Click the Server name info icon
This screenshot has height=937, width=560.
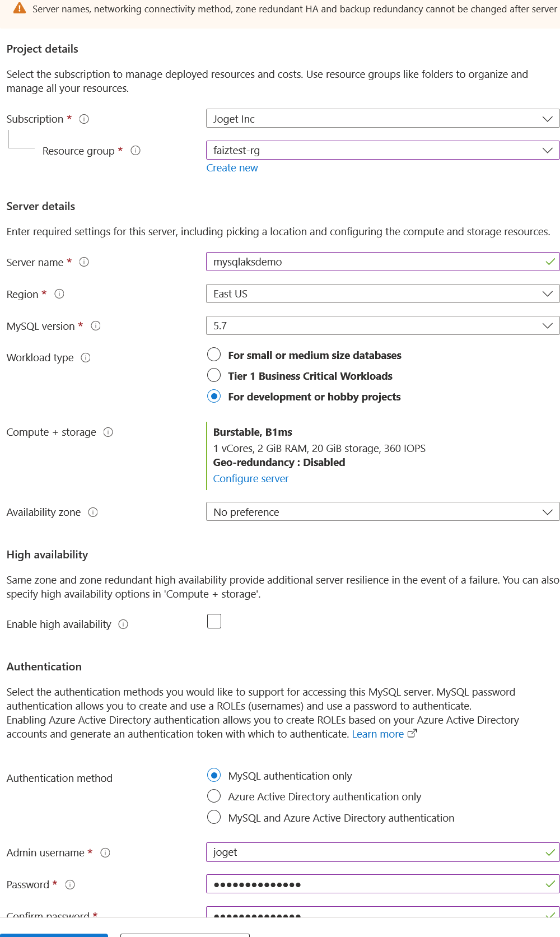click(84, 262)
